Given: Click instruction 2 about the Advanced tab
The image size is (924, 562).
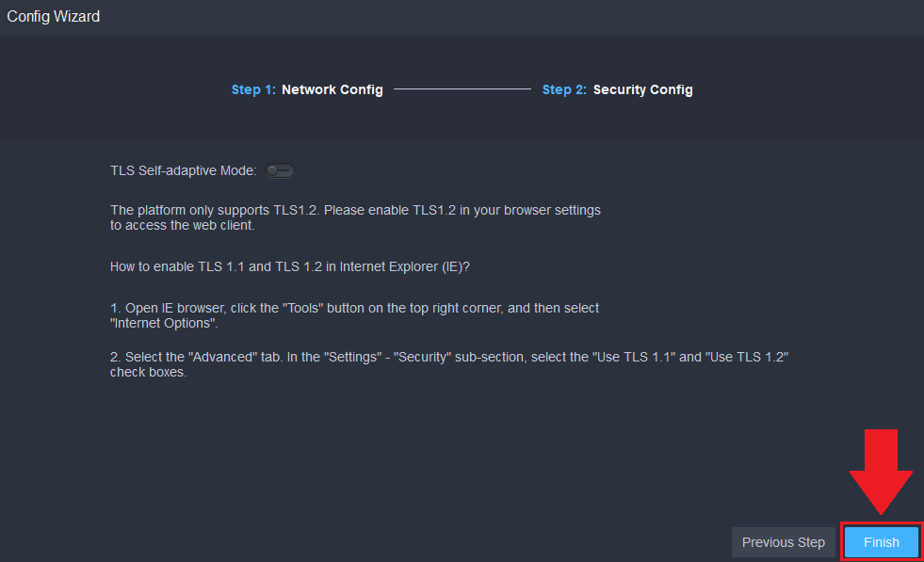Looking at the screenshot, I should [448, 357].
